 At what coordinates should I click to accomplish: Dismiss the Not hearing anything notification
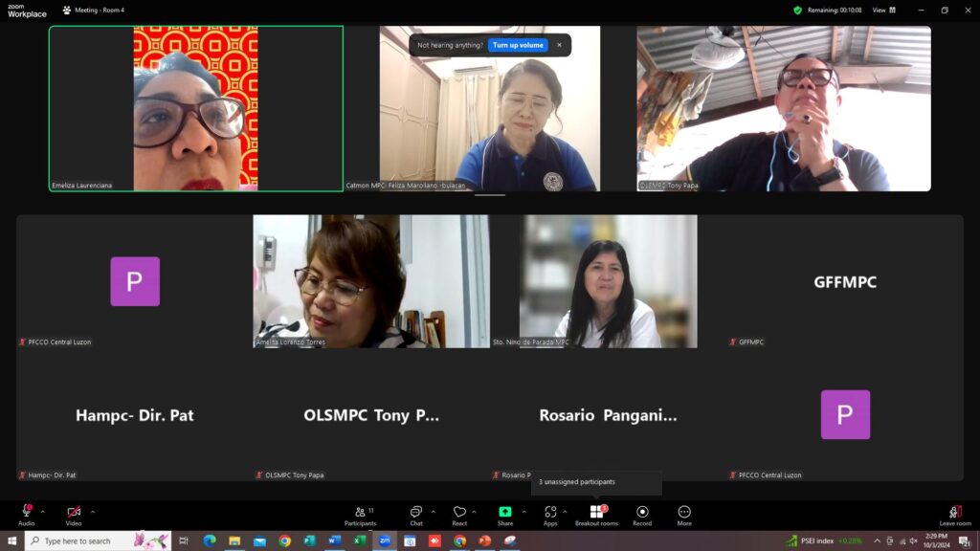[x=559, y=45]
